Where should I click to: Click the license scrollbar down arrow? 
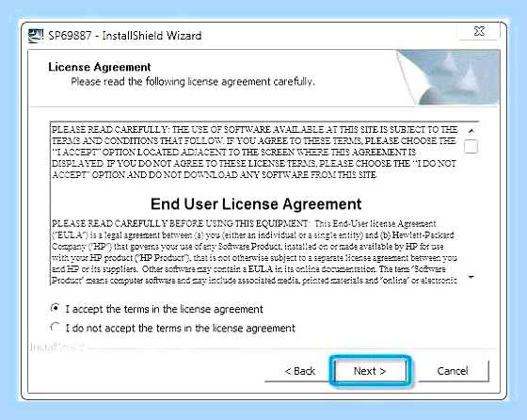(x=471, y=277)
